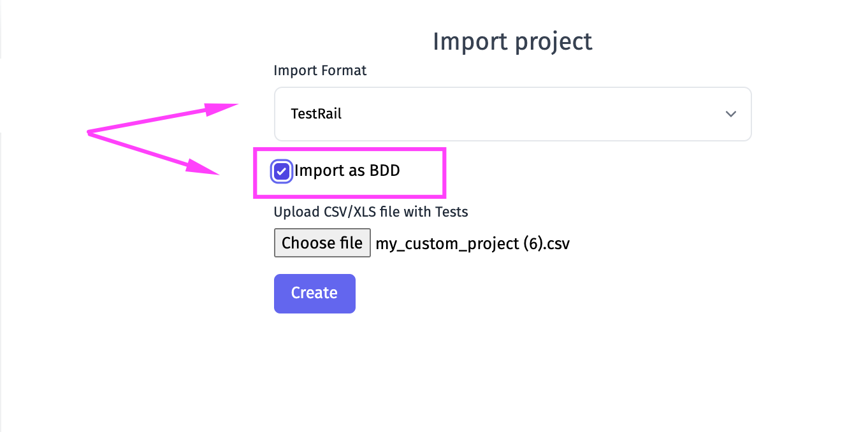Viewport: 868px width, 432px height.
Task: Select the my_custom_project (6).csv file name
Action: tap(472, 243)
